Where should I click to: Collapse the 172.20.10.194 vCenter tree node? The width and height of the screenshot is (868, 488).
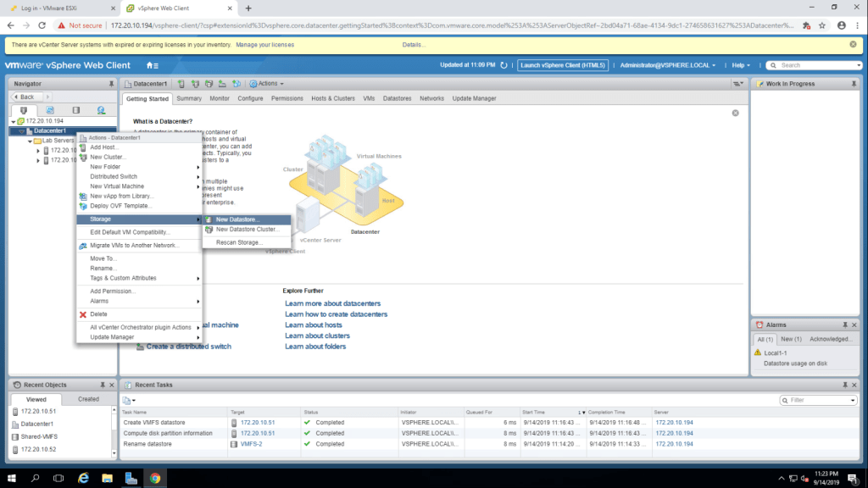click(13, 121)
